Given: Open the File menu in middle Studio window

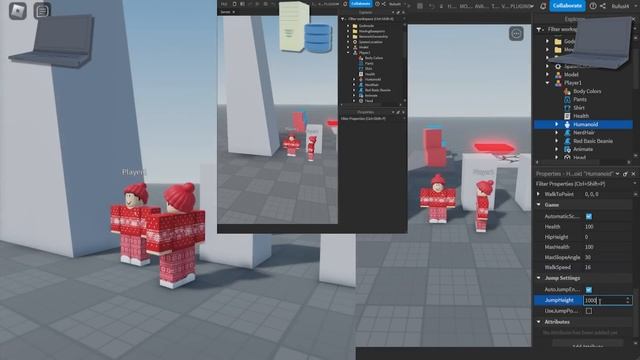Looking at the screenshot, I should point(224,4).
